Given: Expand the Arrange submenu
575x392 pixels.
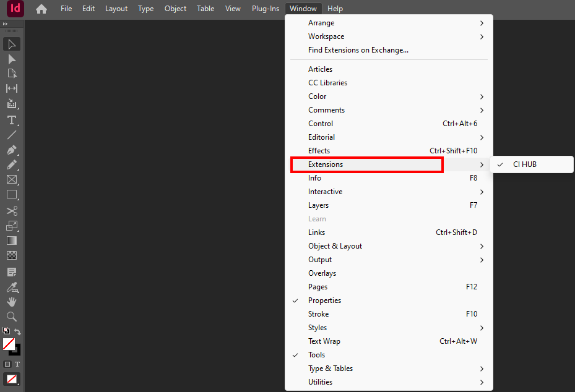Looking at the screenshot, I should [321, 22].
